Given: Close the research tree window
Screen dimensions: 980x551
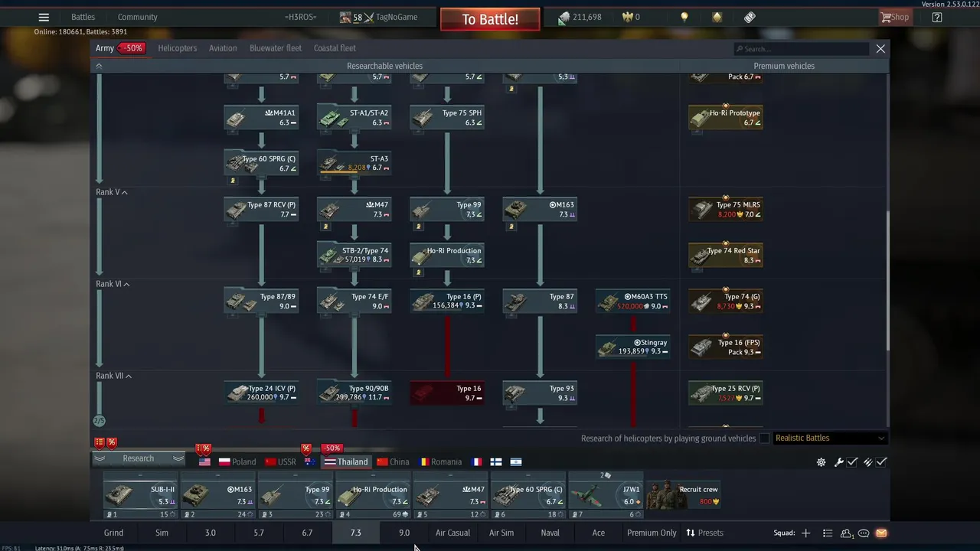Looking at the screenshot, I should (880, 49).
